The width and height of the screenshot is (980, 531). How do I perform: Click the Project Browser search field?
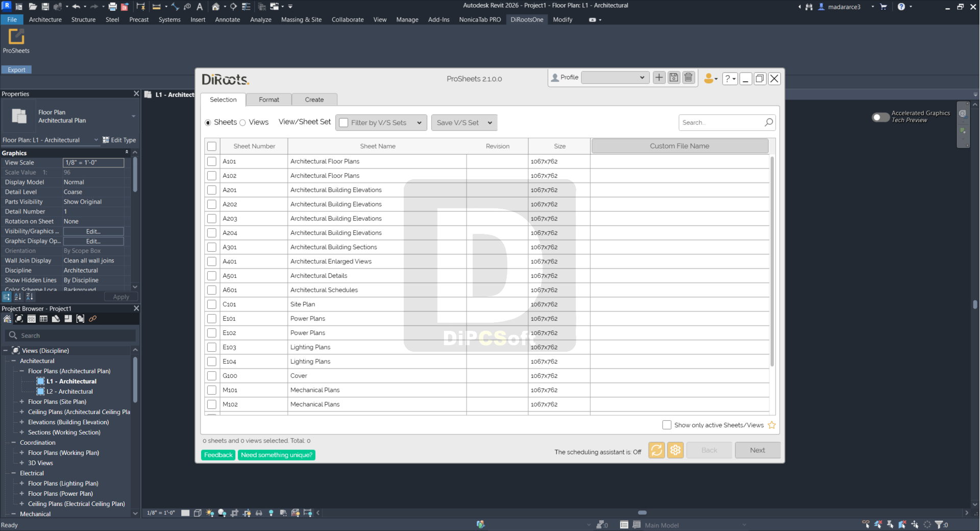(x=70, y=335)
